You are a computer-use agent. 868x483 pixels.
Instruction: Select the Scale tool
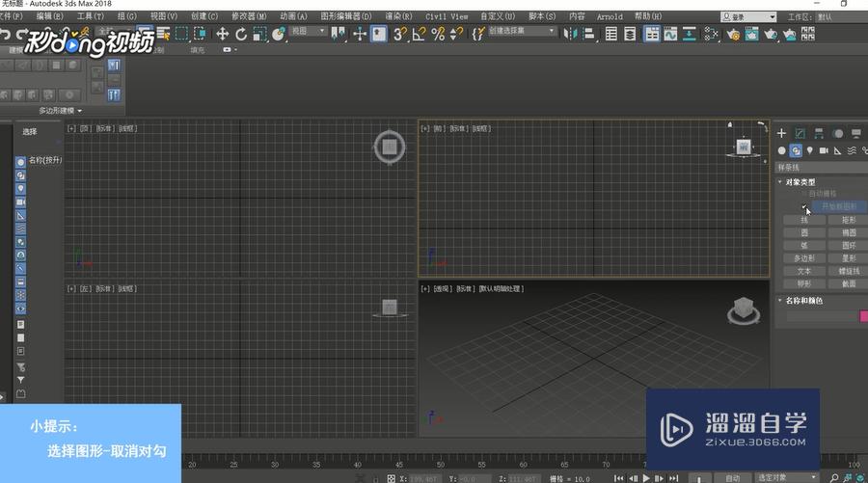coord(259,35)
